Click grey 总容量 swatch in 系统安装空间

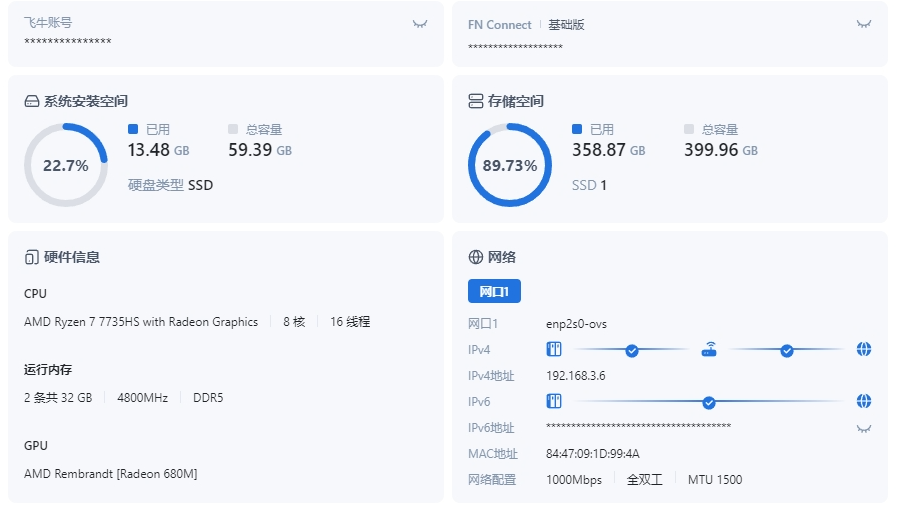(x=233, y=129)
